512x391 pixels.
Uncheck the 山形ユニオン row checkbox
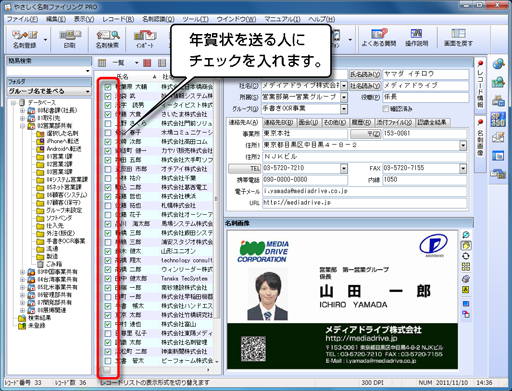click(108, 251)
